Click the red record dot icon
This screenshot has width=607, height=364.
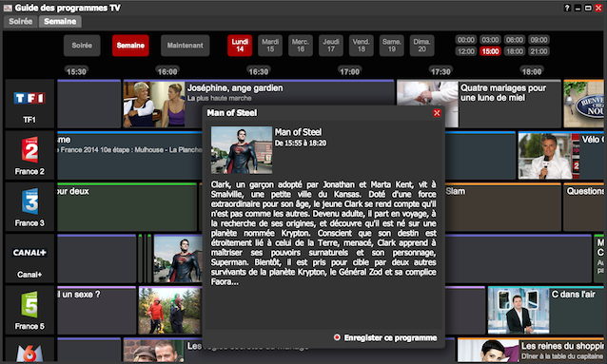337,337
